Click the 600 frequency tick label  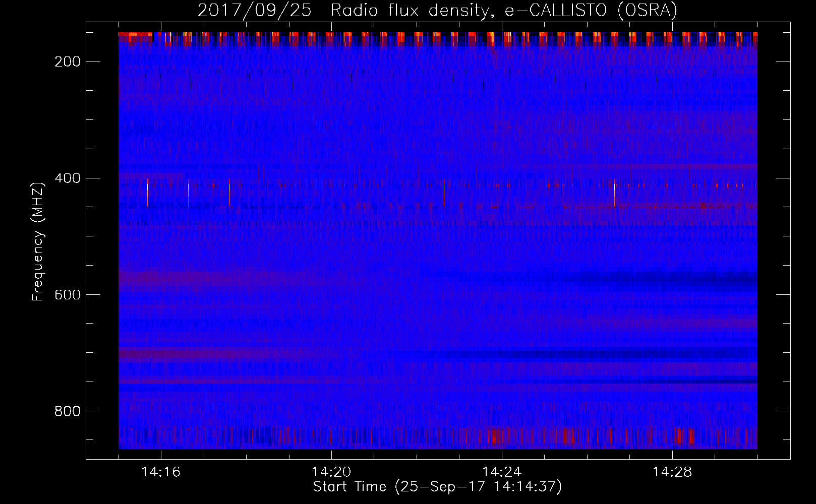tap(68, 295)
